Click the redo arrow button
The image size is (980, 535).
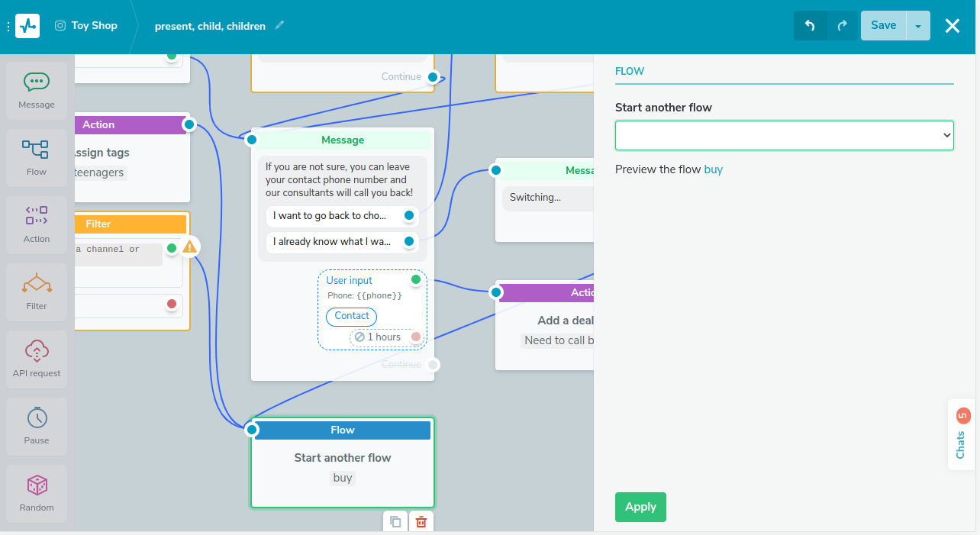[842, 25]
